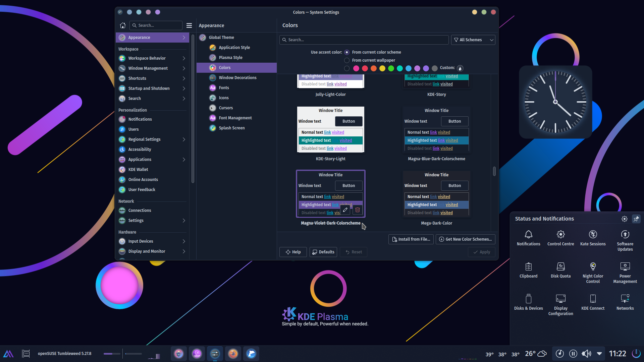This screenshot has height=362, width=644.
Task: Pick the yellow accent color swatch
Action: [x=382, y=68]
